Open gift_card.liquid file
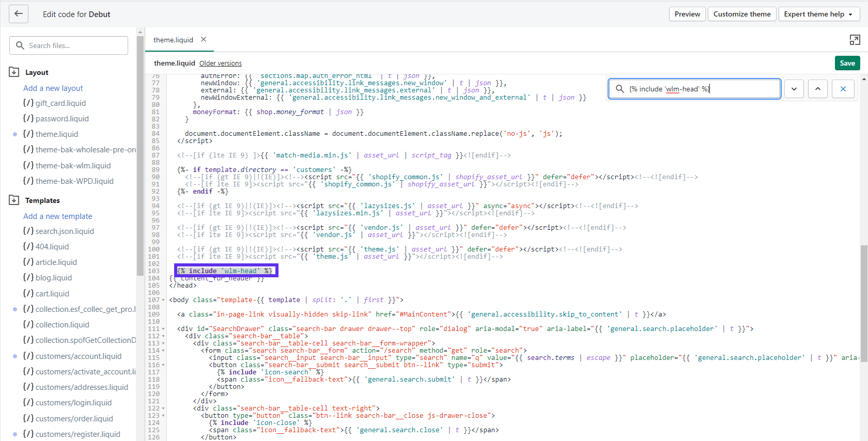The image size is (868, 441). (54, 103)
